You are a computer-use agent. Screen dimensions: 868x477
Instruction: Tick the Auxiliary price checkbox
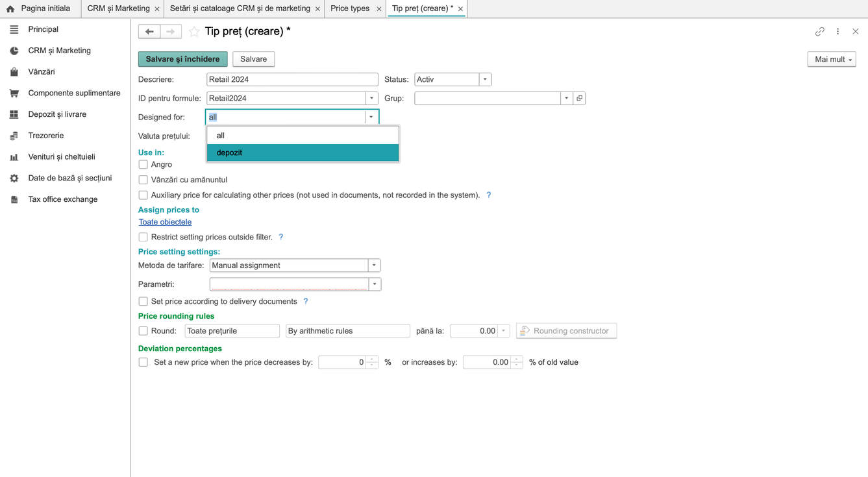tap(143, 195)
